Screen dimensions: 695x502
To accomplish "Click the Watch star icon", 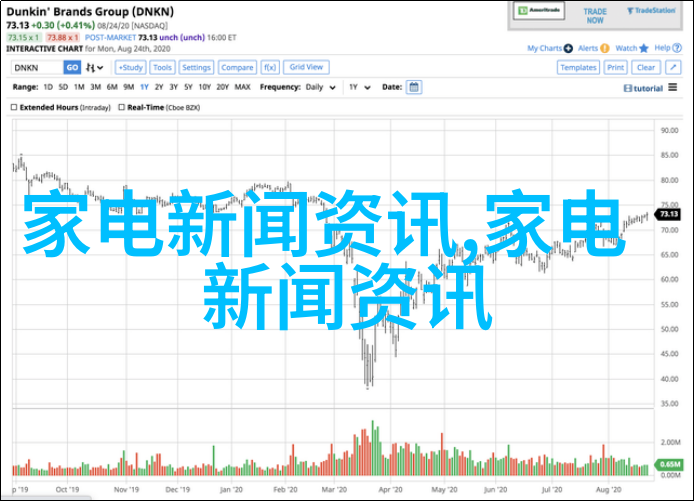I will [644, 48].
